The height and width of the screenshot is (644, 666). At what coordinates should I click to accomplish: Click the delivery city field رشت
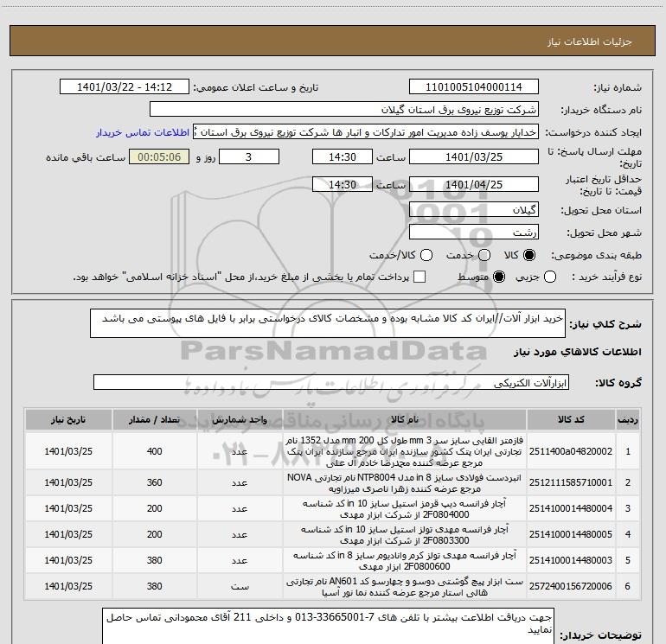(x=474, y=233)
